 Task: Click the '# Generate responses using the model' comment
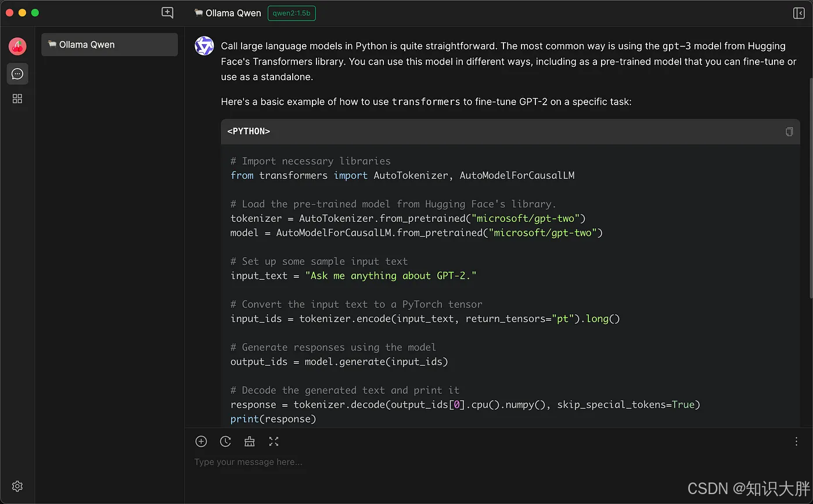click(333, 347)
